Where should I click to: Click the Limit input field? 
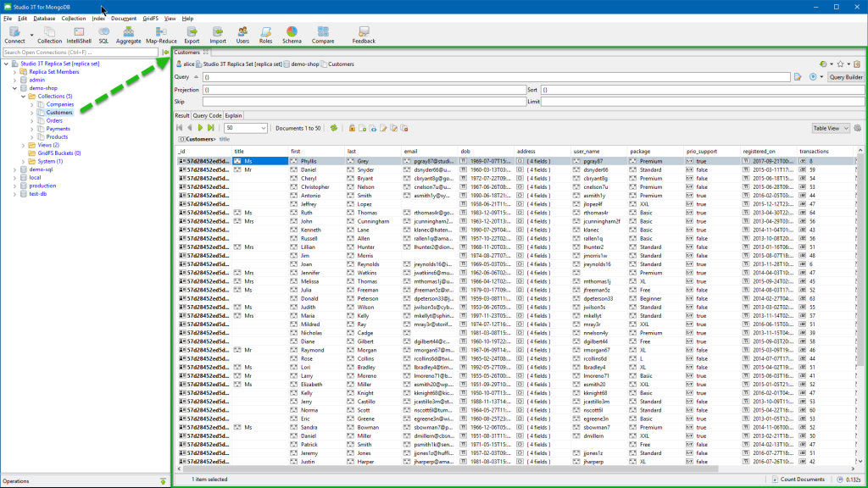[703, 102]
